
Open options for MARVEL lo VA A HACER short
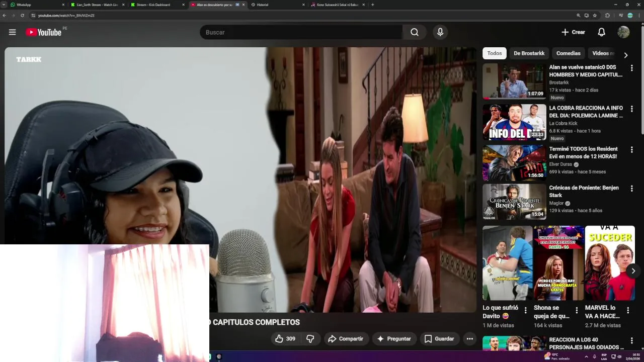click(x=628, y=310)
